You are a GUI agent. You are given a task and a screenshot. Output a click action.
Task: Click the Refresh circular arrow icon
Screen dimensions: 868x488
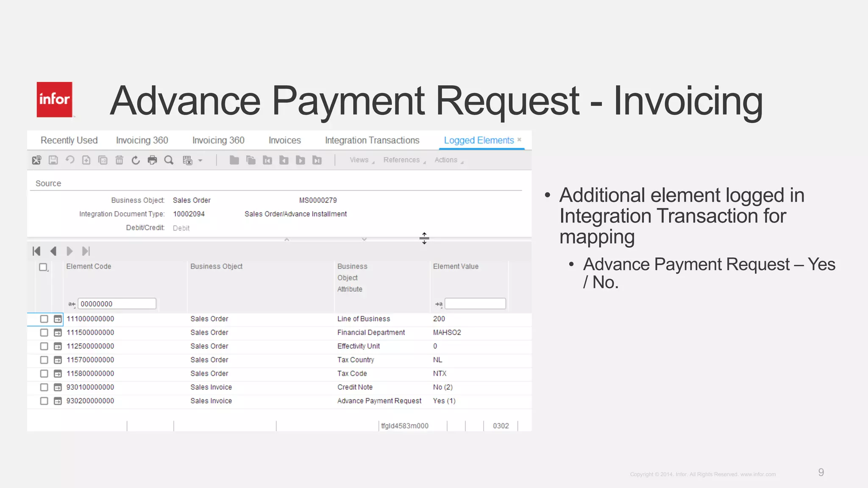pos(136,160)
